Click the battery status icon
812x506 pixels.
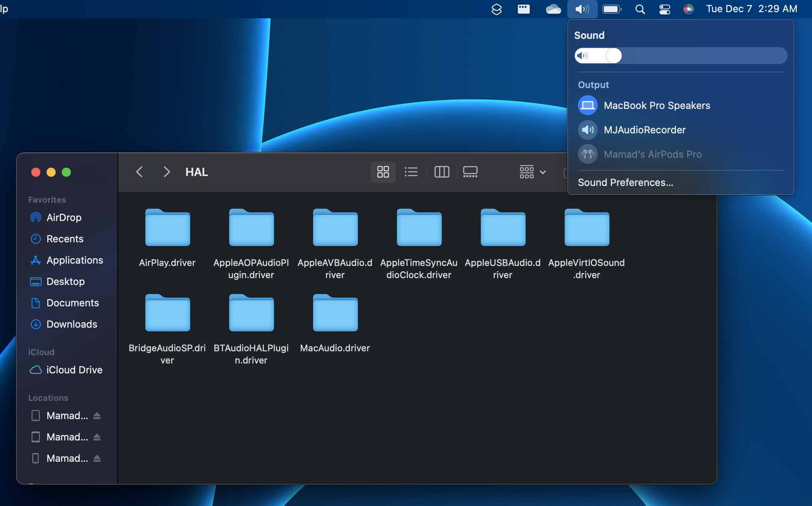click(x=611, y=9)
